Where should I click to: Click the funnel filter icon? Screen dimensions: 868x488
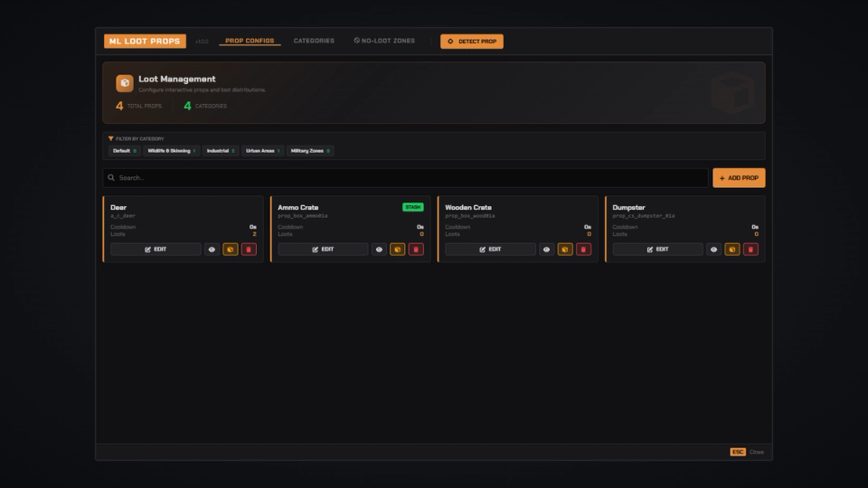(110, 138)
